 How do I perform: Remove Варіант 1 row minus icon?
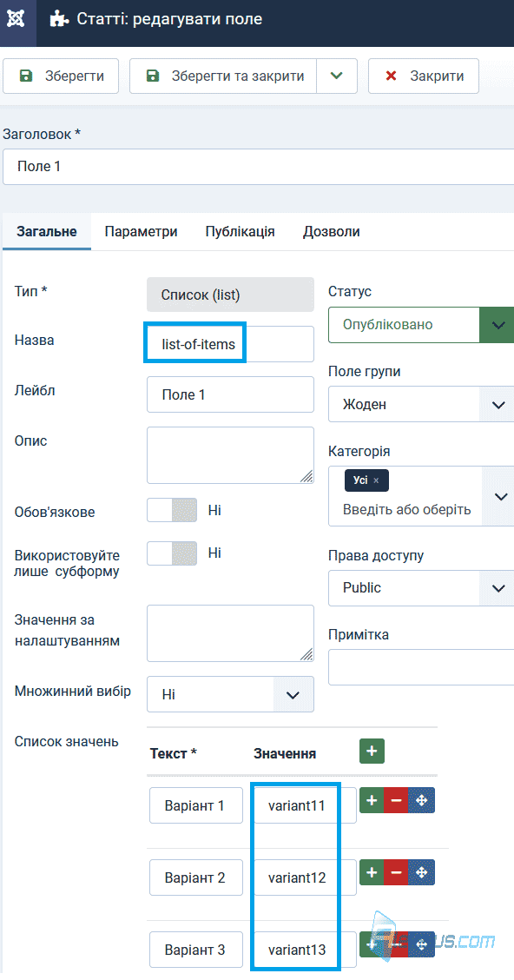tap(396, 801)
